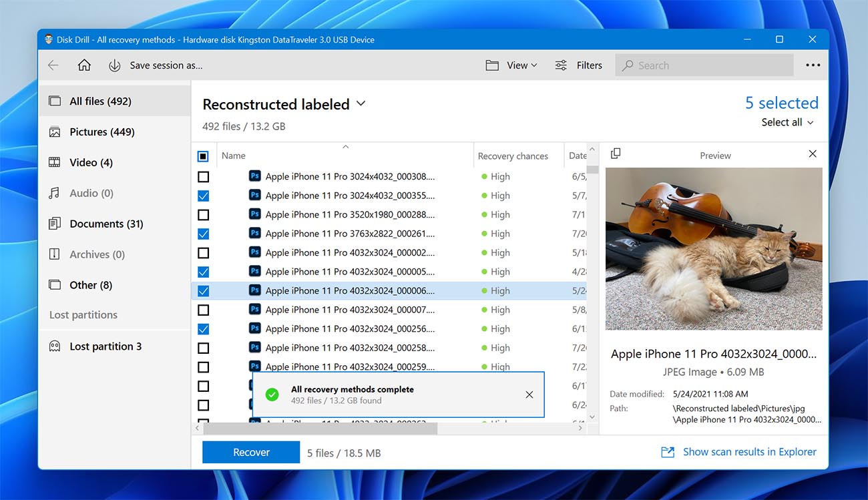Click the 5 selected link

click(782, 103)
